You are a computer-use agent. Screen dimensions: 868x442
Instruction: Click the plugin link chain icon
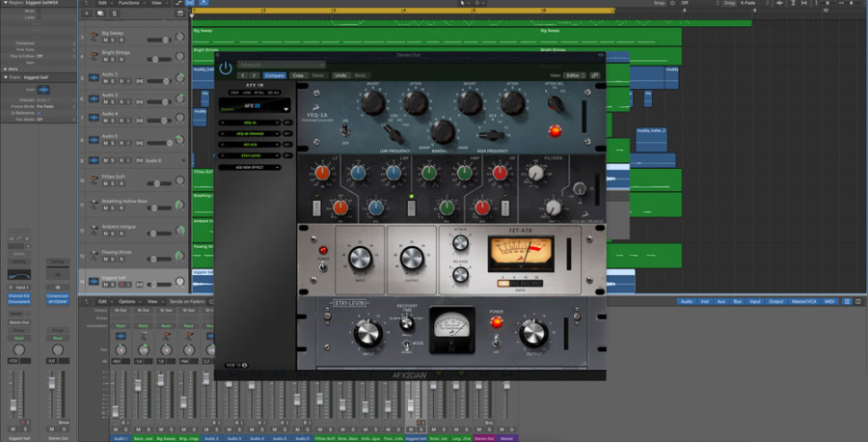coord(594,75)
